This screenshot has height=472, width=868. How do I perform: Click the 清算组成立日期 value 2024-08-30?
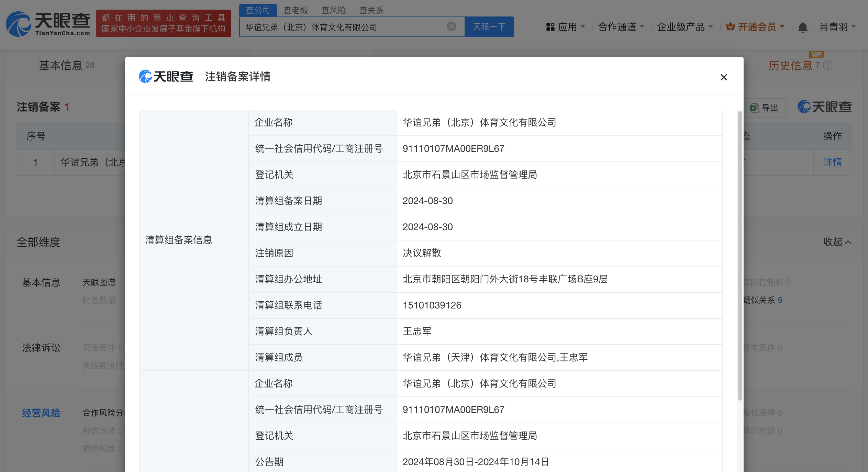tap(427, 227)
